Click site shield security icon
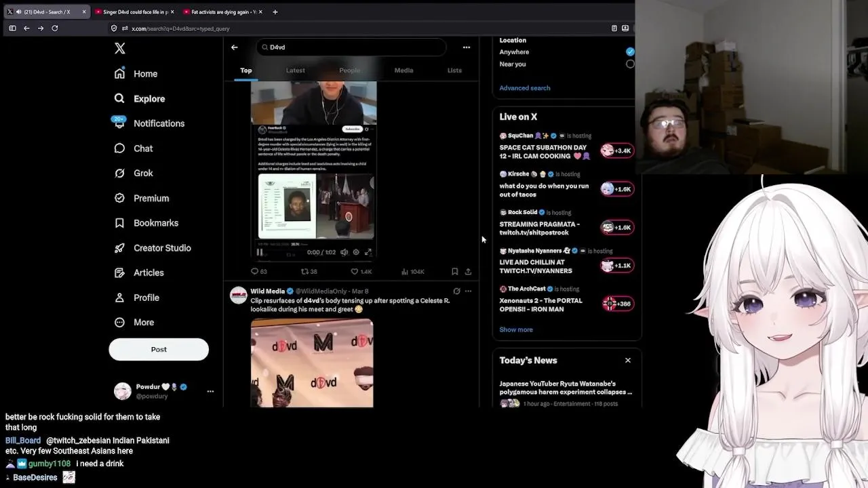868x488 pixels. point(114,28)
